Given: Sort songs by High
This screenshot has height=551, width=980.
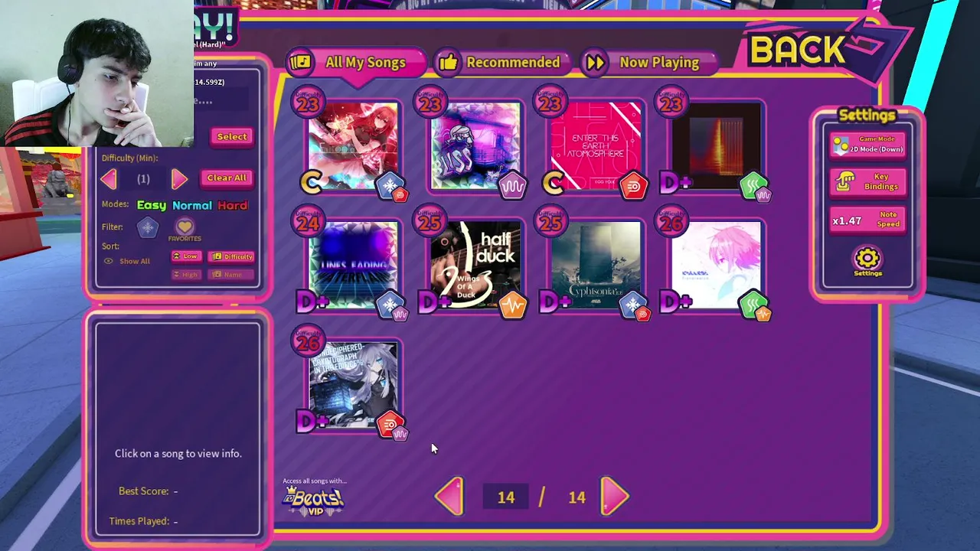Looking at the screenshot, I should [x=186, y=274].
